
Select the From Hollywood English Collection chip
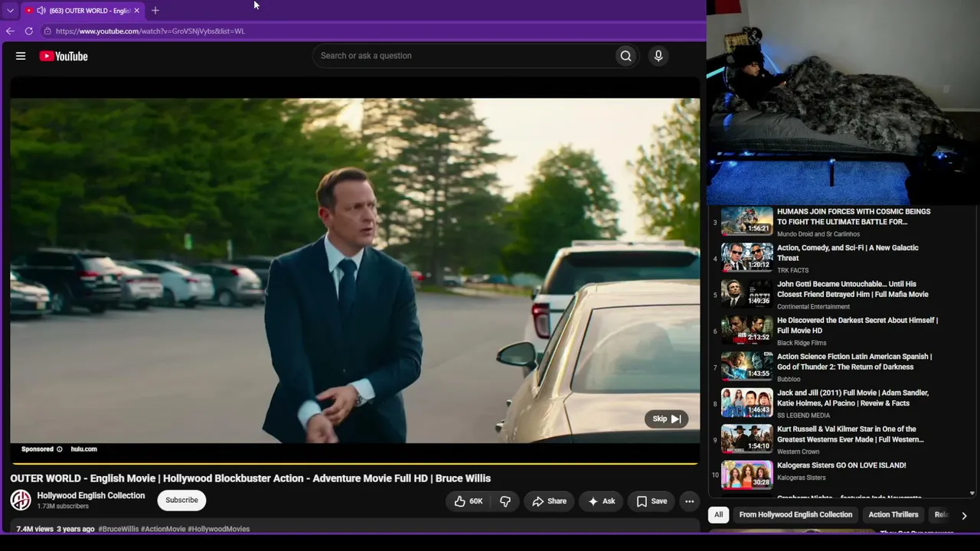click(x=795, y=515)
